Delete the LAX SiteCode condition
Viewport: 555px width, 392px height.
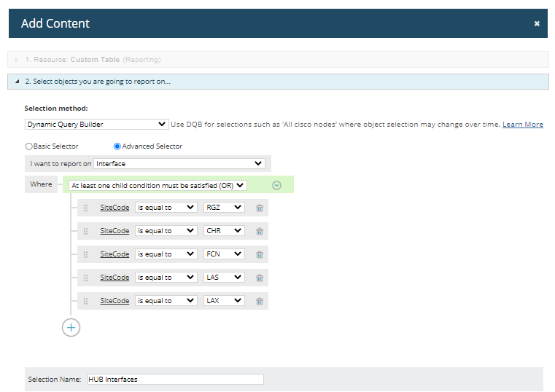[260, 301]
